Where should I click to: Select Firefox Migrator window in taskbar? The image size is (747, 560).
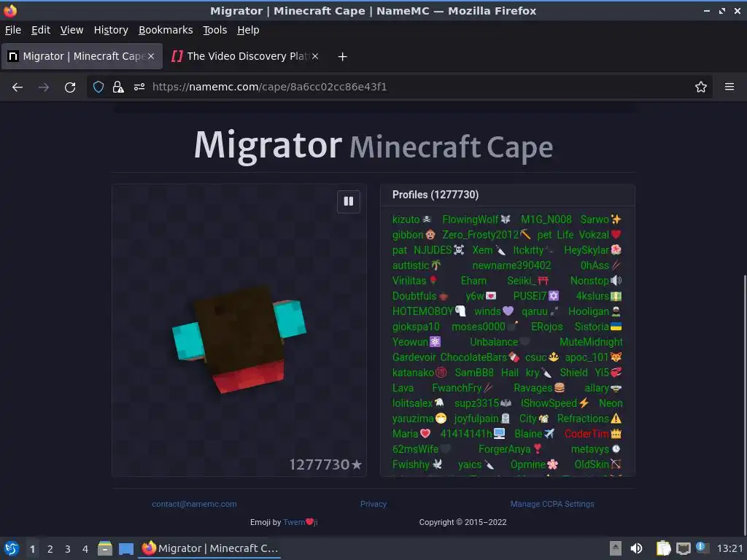tap(209, 548)
